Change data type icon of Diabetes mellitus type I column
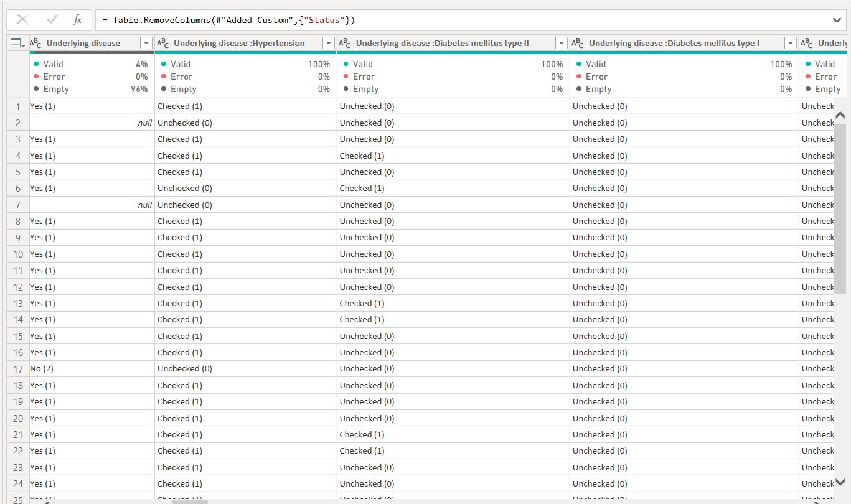The image size is (851, 504). pos(578,43)
